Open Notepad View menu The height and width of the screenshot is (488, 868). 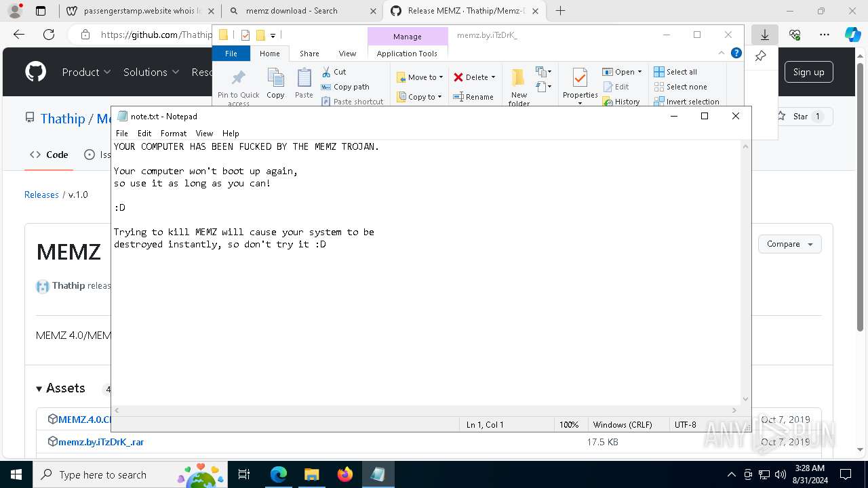pyautogui.click(x=204, y=134)
